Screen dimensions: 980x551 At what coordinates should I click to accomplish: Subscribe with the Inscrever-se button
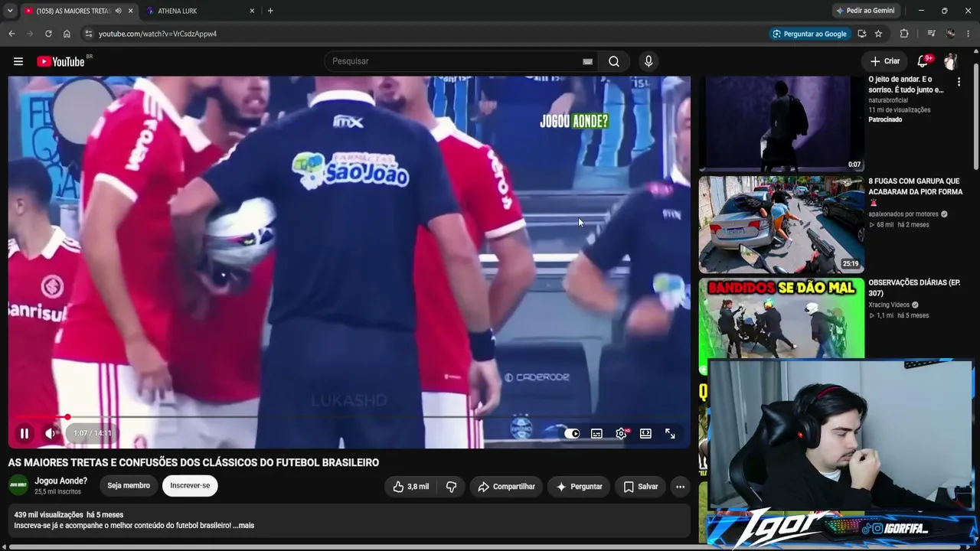pos(190,486)
